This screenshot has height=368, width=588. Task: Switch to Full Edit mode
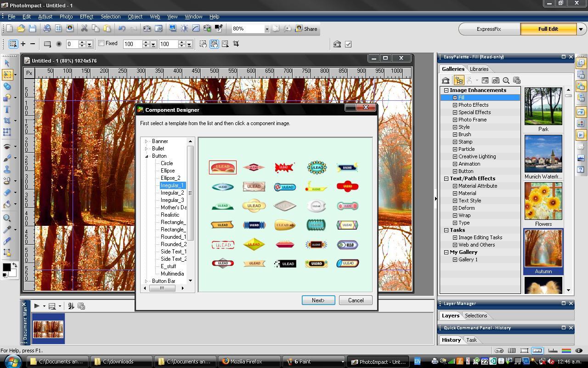(x=548, y=29)
